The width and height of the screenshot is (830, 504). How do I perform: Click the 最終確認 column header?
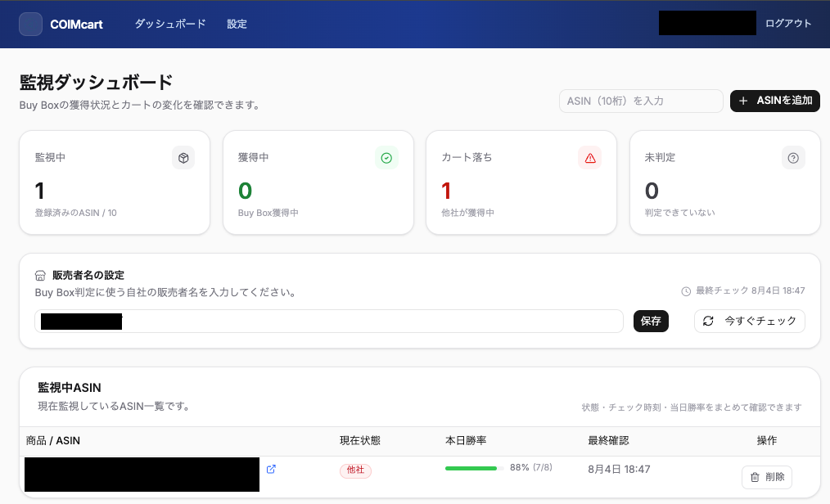point(608,440)
